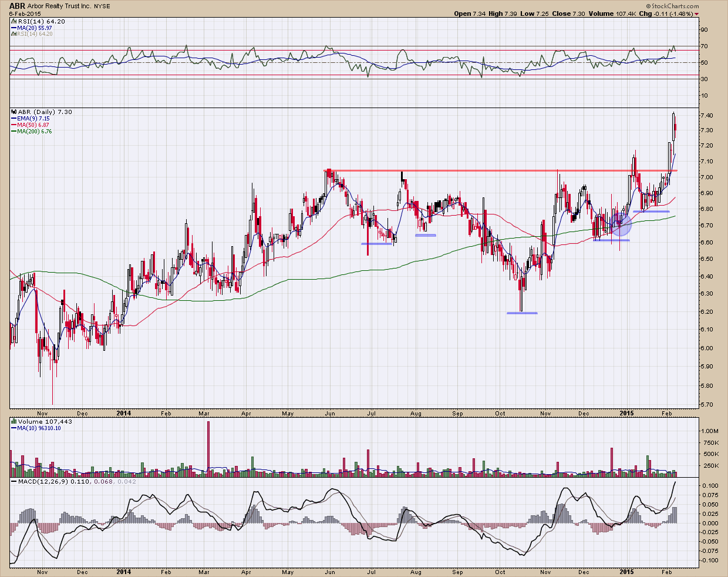Click the 1.00M volume axis label

point(710,431)
